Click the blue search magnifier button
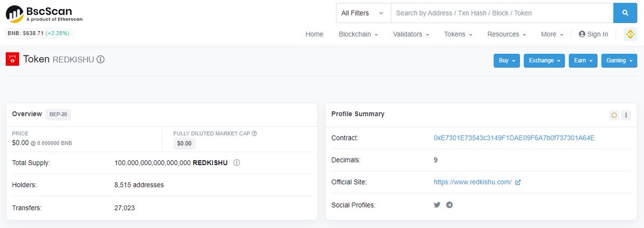 click(625, 13)
